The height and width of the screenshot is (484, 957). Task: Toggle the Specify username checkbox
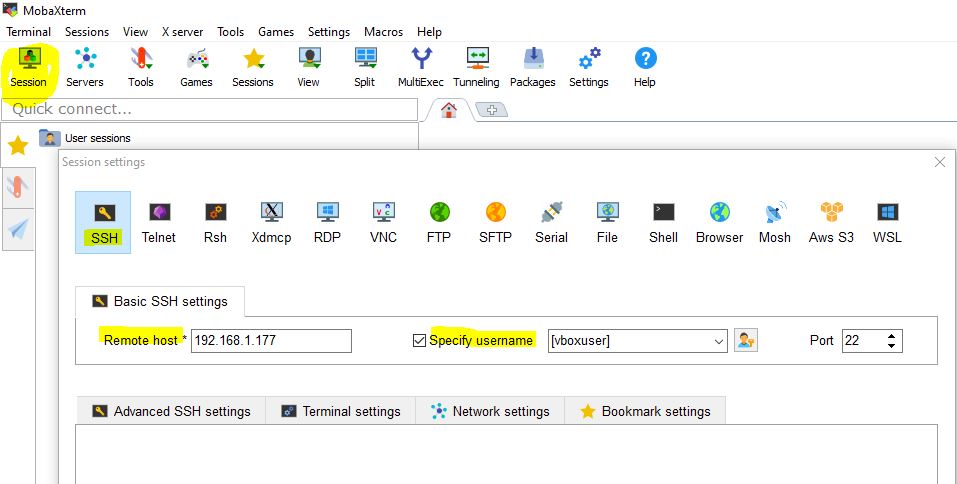[x=419, y=341]
